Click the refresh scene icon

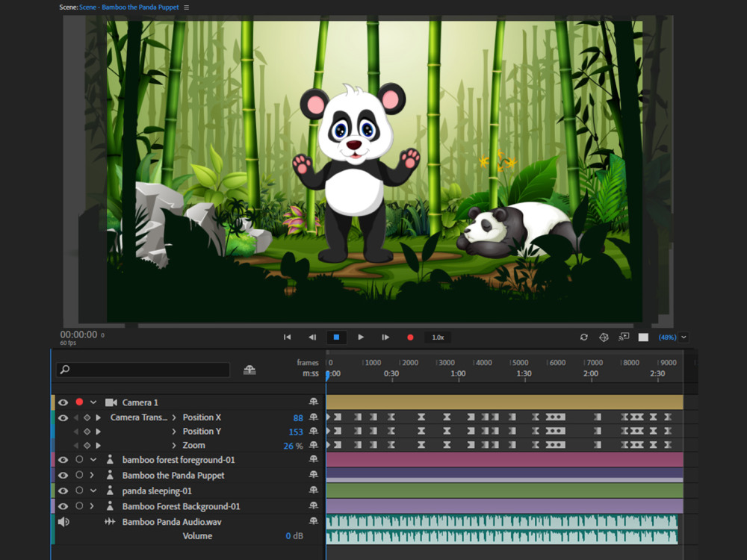click(x=583, y=337)
